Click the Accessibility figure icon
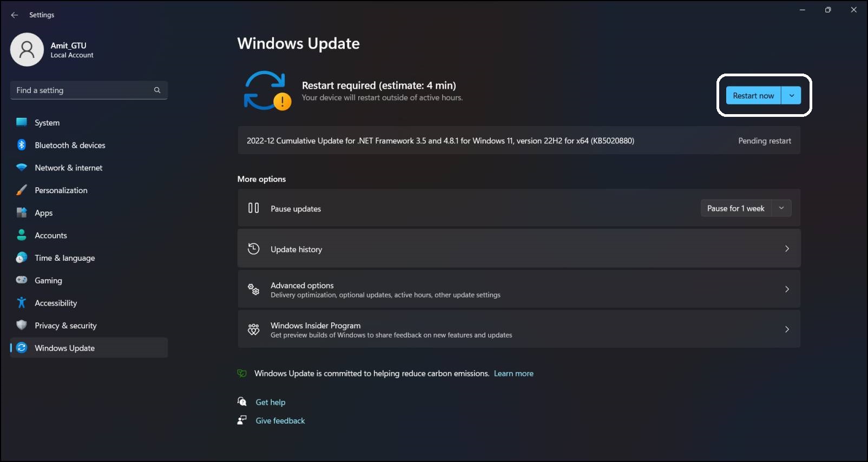Viewport: 868px width, 462px height. (x=22, y=303)
